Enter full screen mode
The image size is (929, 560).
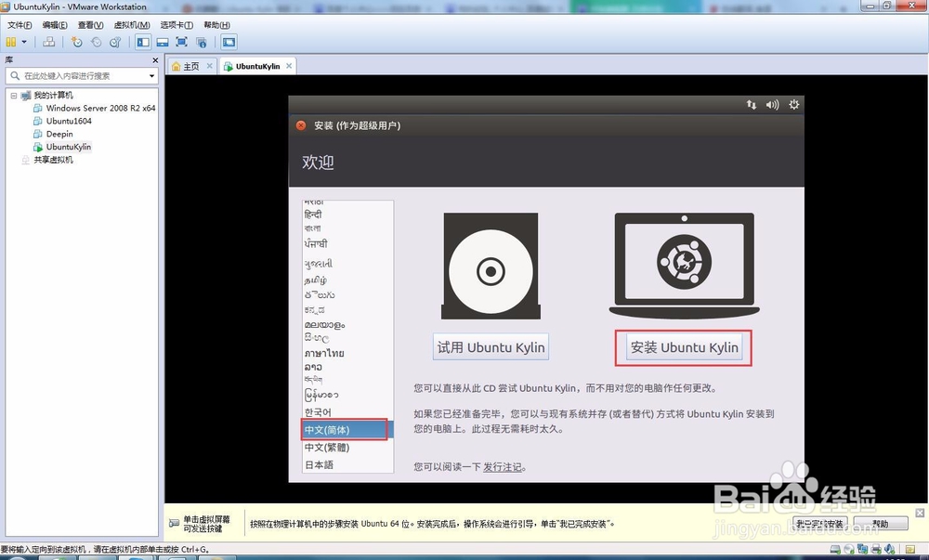click(180, 42)
